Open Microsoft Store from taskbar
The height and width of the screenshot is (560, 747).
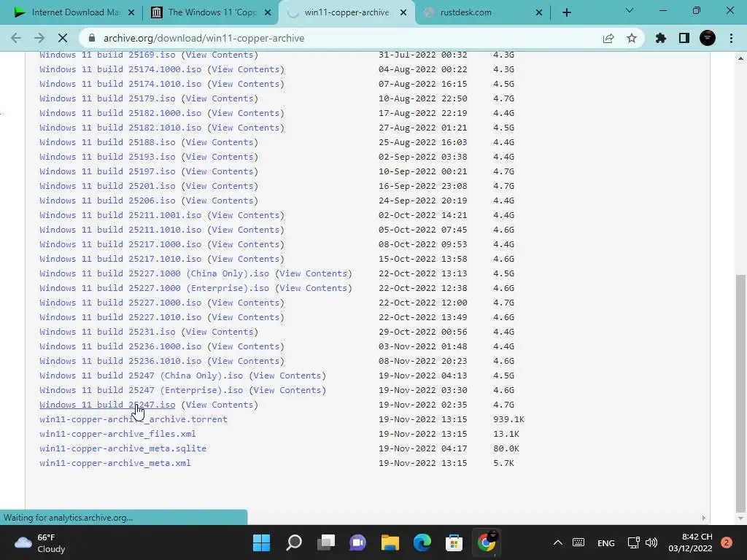pos(454,542)
